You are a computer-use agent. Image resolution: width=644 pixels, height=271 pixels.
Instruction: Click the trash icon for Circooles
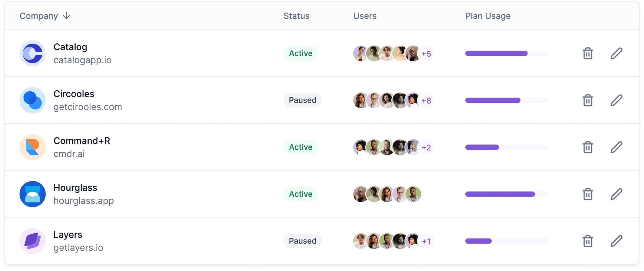coord(588,100)
